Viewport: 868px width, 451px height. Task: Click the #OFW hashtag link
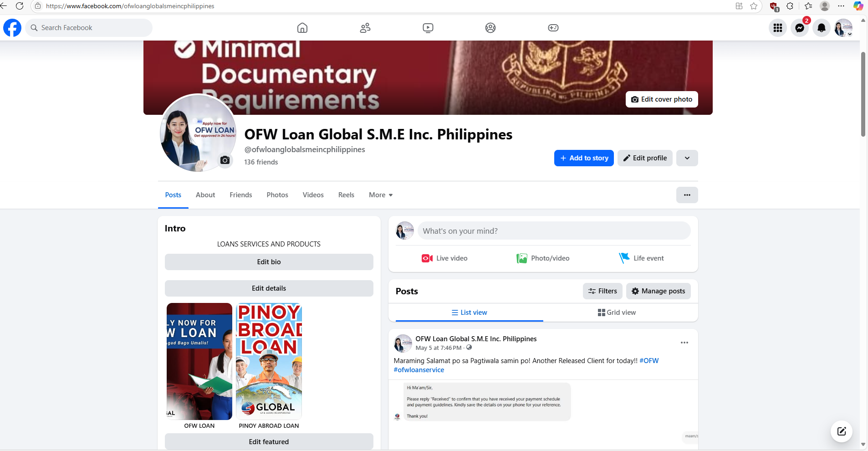pyautogui.click(x=649, y=361)
